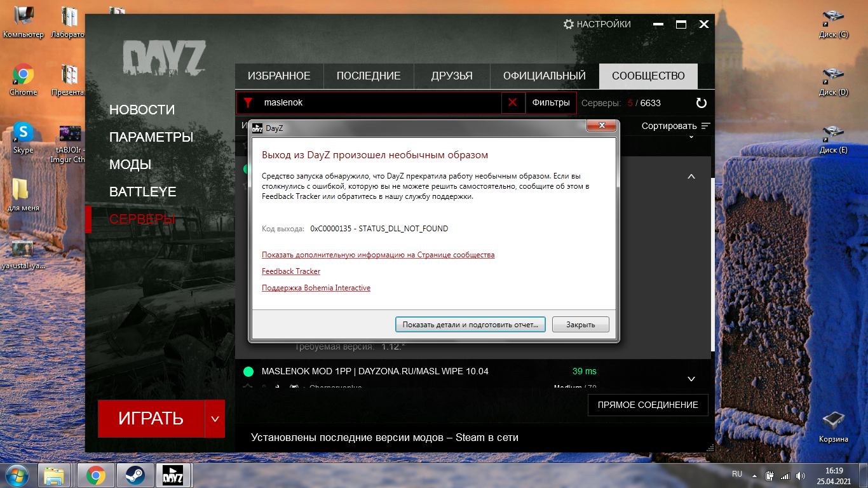Show hidden tray icons arrow
Image resolution: width=868 pixels, height=488 pixels.
(x=755, y=475)
